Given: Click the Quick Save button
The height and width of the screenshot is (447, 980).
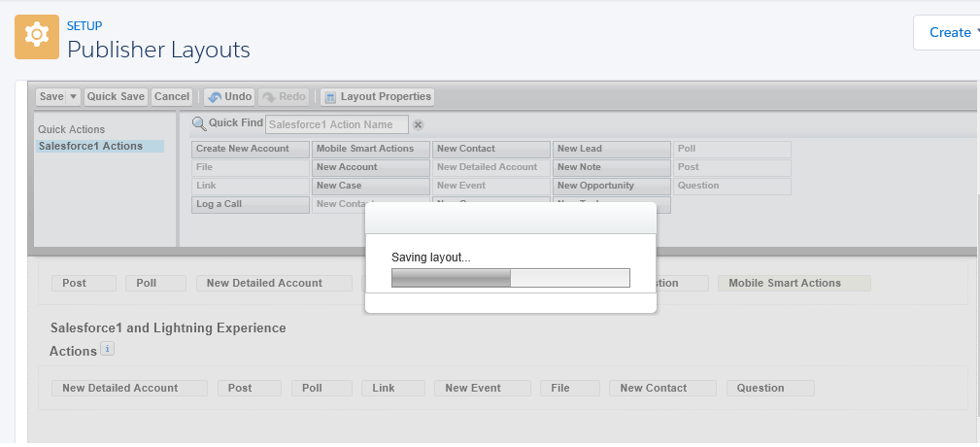Looking at the screenshot, I should [x=116, y=97].
